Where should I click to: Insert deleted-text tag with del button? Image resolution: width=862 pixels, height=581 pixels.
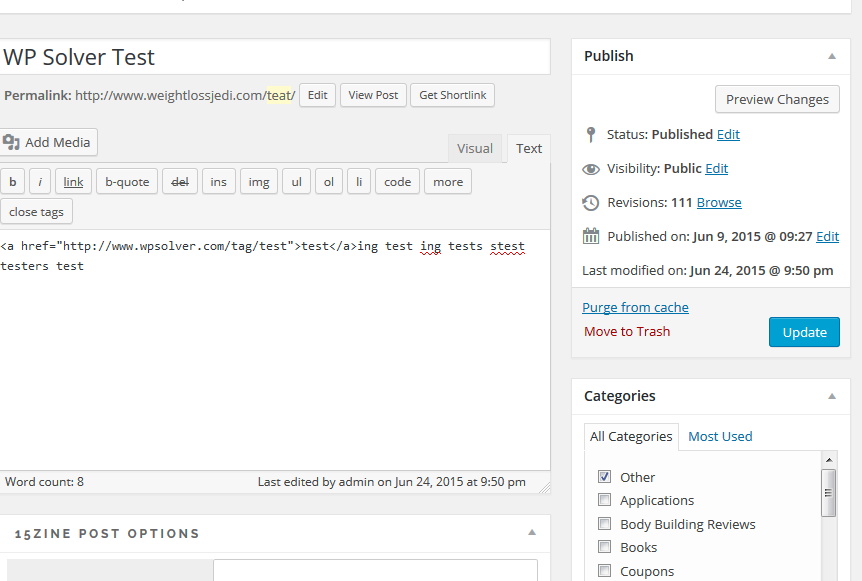pos(180,181)
